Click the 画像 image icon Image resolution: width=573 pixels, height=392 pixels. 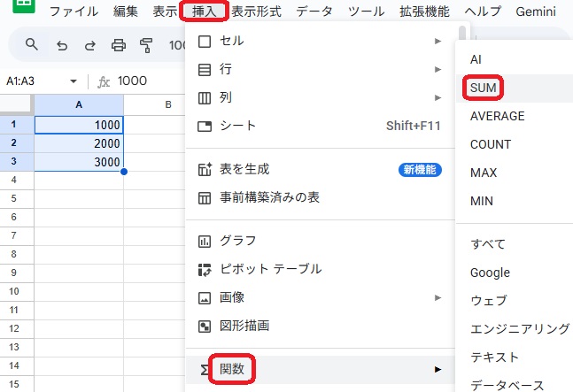tap(205, 298)
